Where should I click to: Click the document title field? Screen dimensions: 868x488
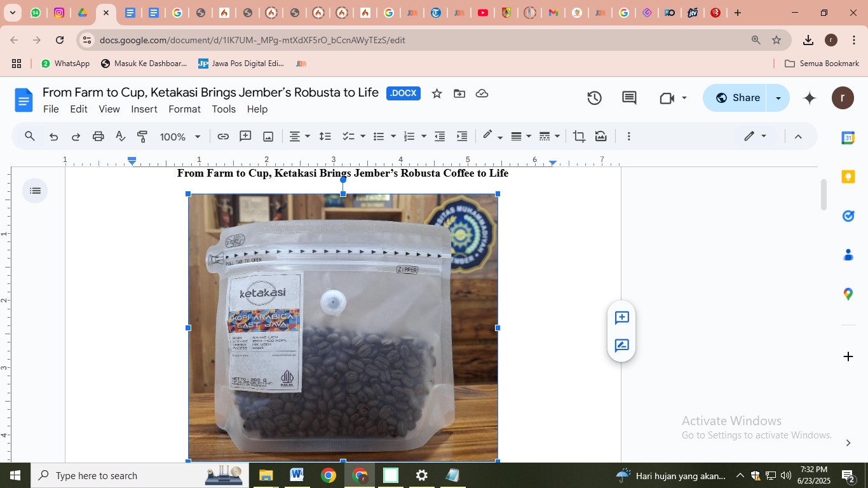coord(210,93)
